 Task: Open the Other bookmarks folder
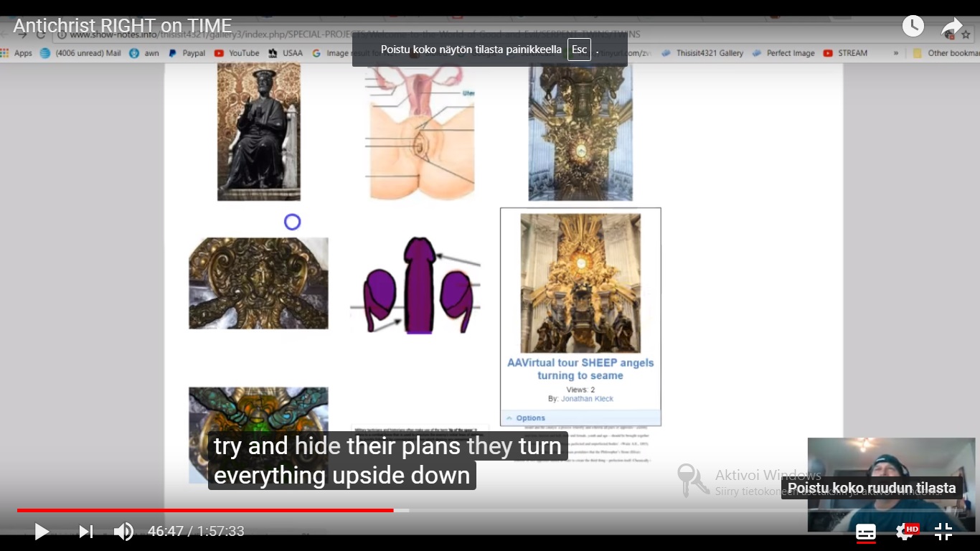click(946, 53)
